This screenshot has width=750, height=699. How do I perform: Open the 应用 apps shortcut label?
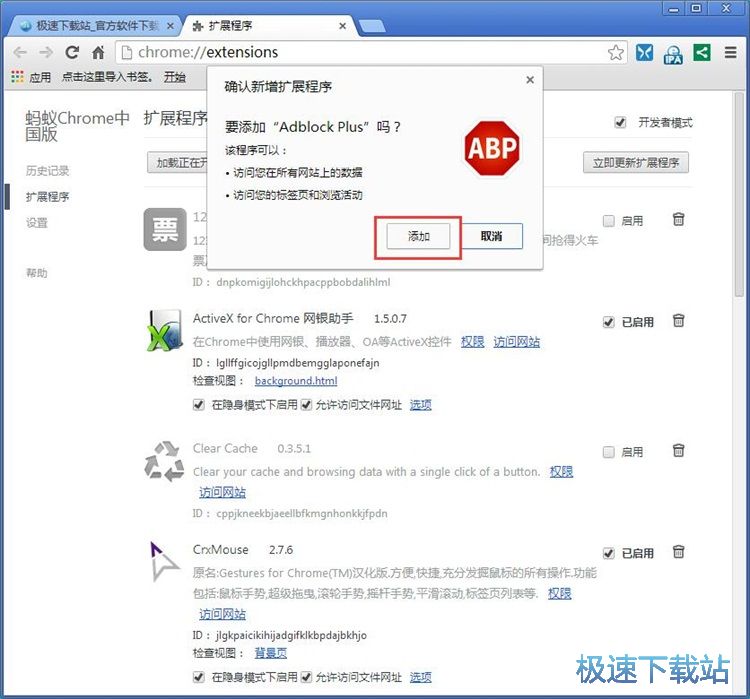click(x=40, y=77)
